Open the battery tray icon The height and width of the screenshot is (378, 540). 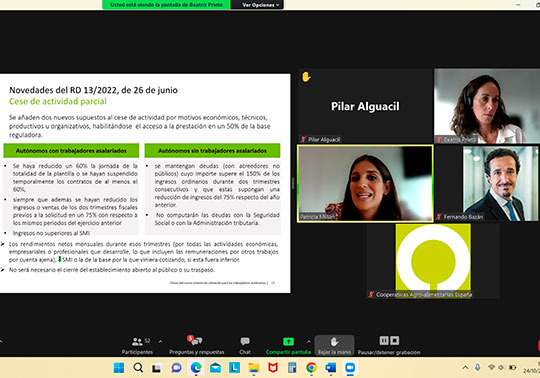click(x=512, y=368)
